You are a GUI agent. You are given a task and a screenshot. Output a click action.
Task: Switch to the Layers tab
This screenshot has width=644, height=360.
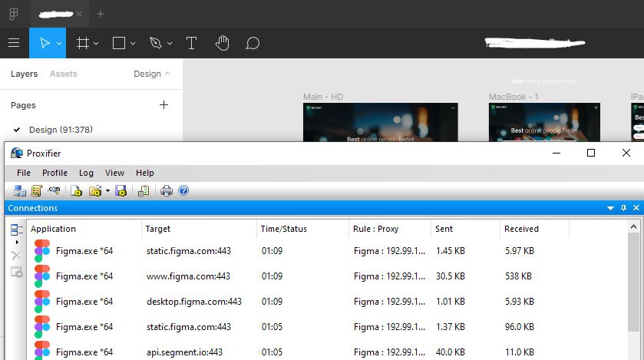pos(24,74)
